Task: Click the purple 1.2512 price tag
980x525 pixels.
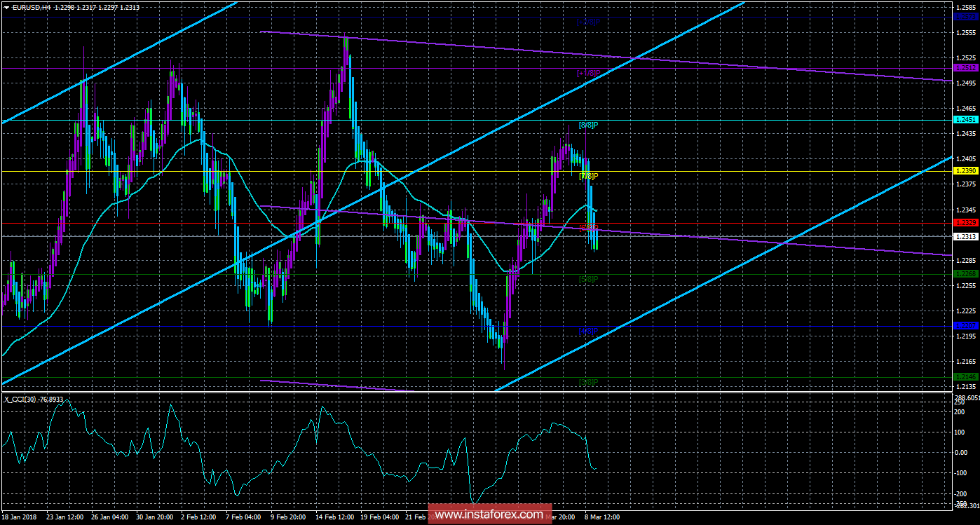Action: point(965,68)
